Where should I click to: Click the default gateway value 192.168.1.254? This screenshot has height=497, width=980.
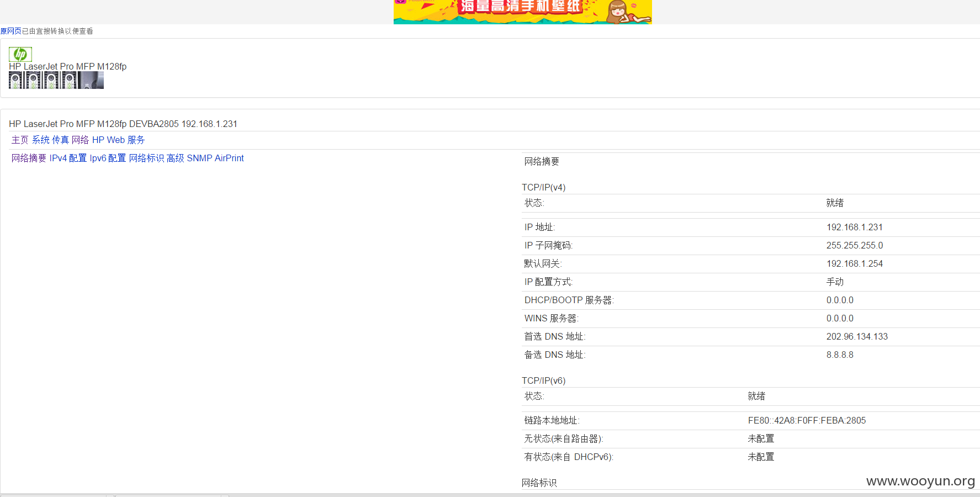[x=855, y=264]
